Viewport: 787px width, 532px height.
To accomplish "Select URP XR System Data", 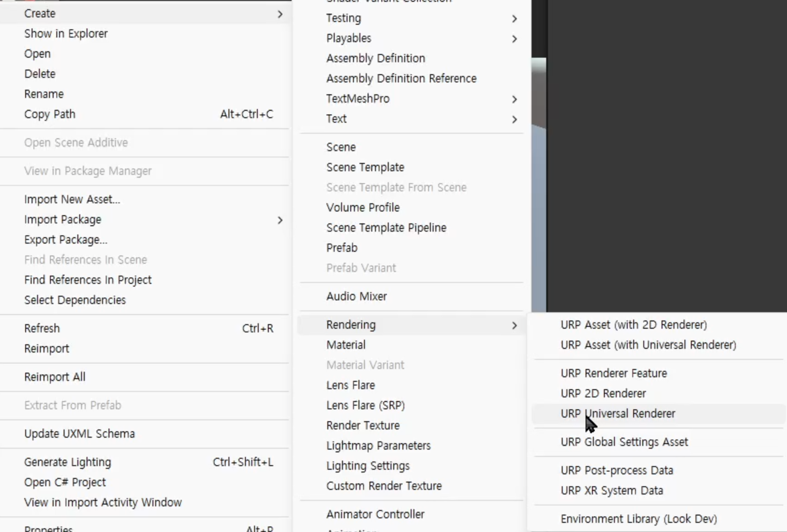I will (659, 491).
